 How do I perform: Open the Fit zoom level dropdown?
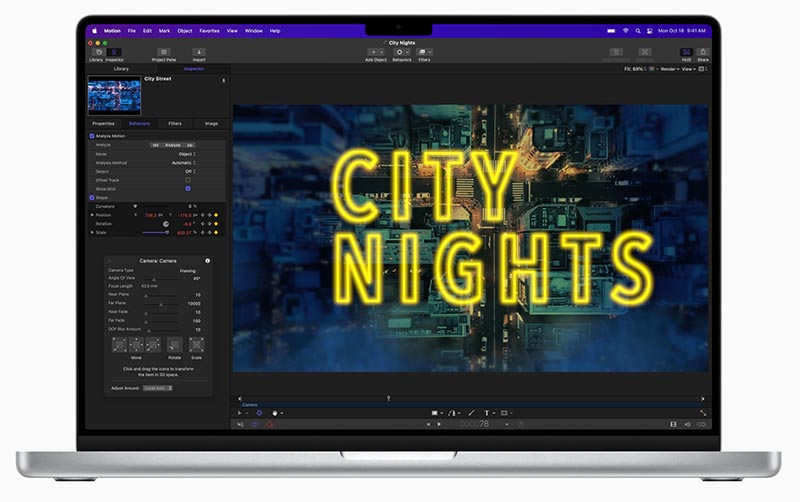click(x=635, y=69)
